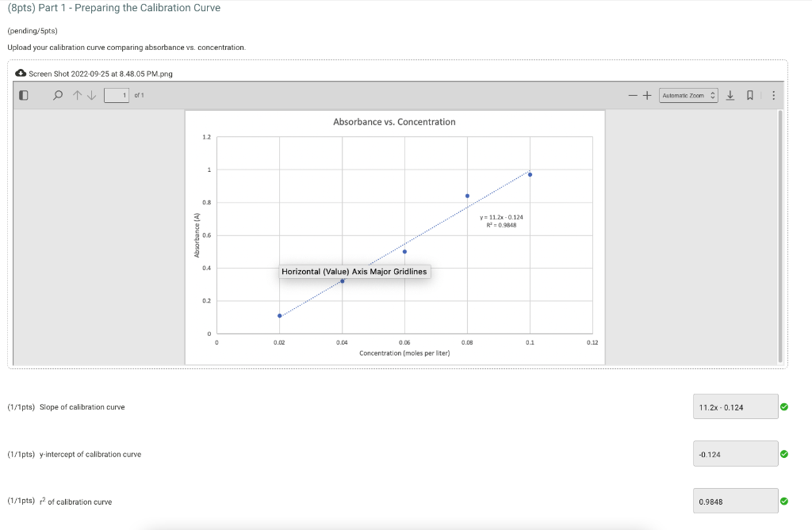812x530 pixels.
Task: Click the 'of 1' page count text
Action: pyautogui.click(x=140, y=95)
